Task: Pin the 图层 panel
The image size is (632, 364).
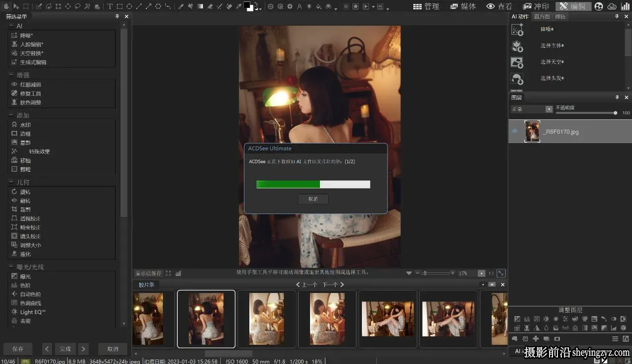Action: click(617, 97)
